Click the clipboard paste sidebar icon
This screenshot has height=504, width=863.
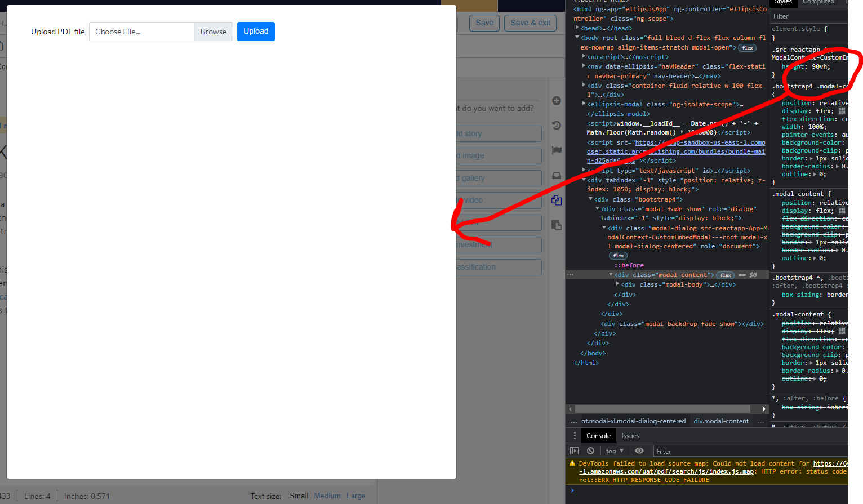pyautogui.click(x=557, y=225)
